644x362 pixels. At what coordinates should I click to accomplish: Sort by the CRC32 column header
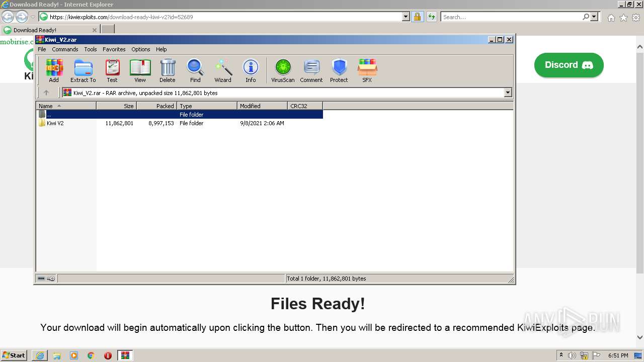tap(305, 106)
